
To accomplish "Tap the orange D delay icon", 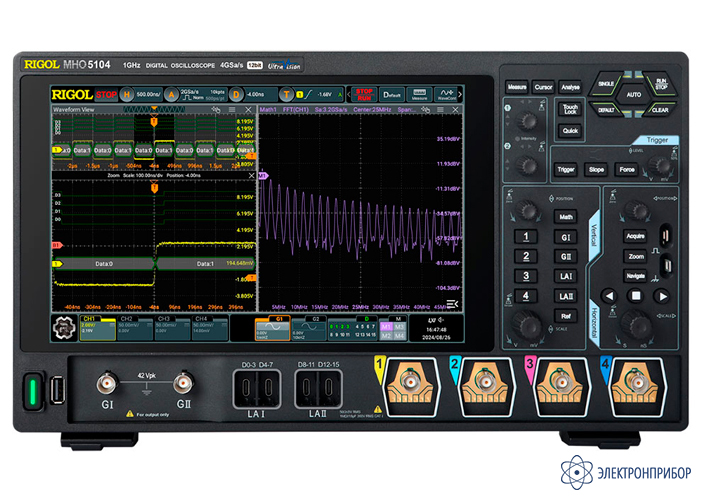I will [x=236, y=94].
